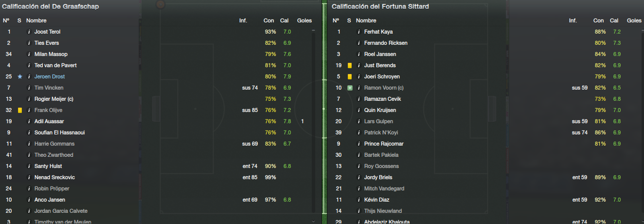Screen dimensions: 644x224
Task: Sort De Graafschap list by Cal column
Action: click(x=285, y=20)
